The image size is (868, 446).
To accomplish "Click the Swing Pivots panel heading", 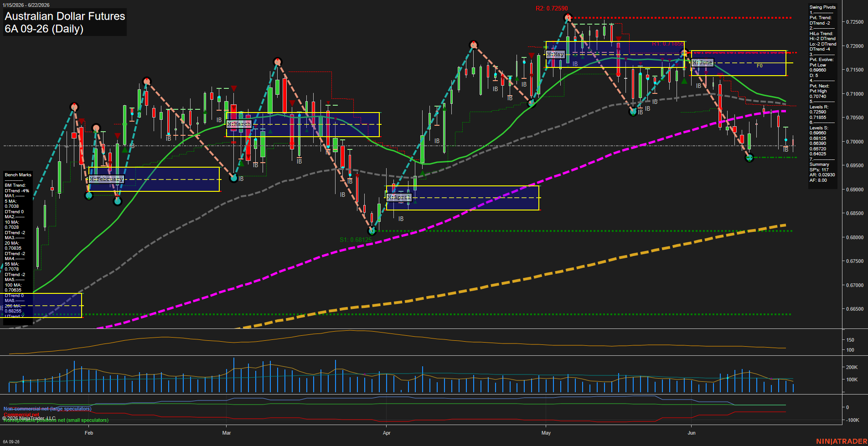I will pos(822,7).
